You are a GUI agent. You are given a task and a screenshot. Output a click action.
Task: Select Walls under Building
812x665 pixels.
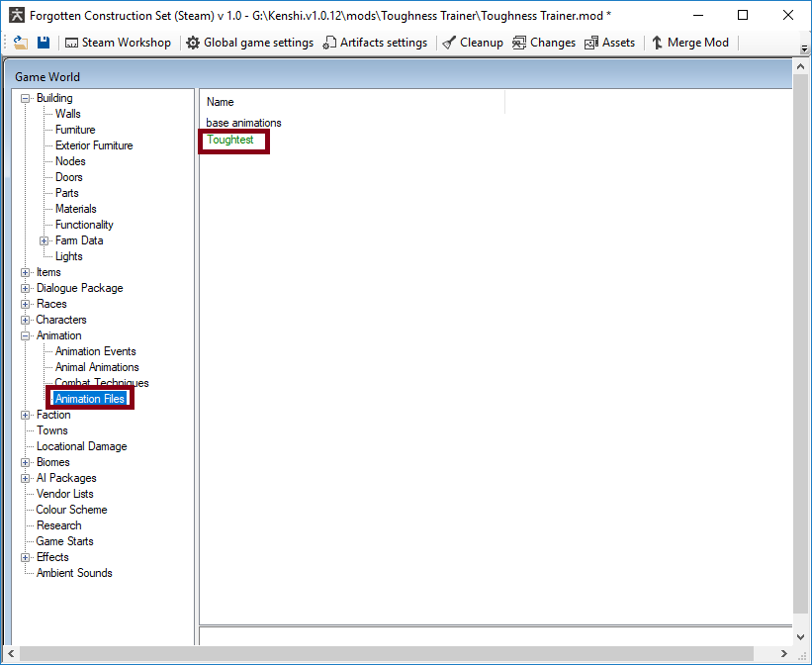(68, 114)
